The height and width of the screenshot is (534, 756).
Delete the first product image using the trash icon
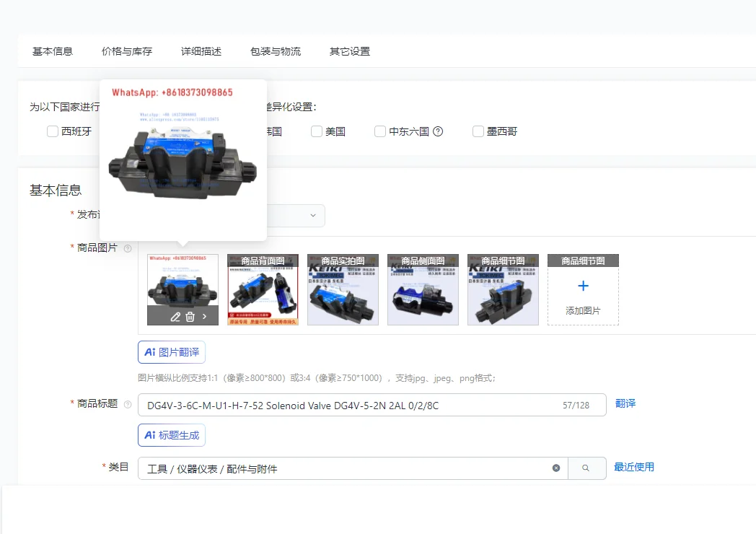[x=188, y=316]
